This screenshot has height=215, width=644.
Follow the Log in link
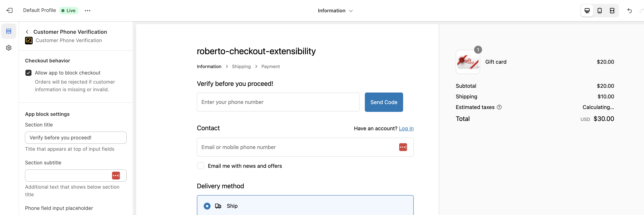(x=406, y=129)
